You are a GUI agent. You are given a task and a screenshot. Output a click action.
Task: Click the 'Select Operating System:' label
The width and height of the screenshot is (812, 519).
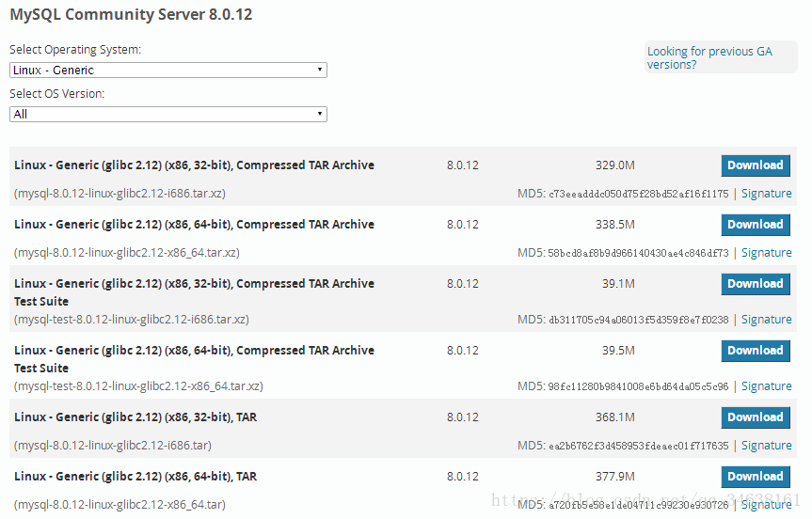pyautogui.click(x=75, y=50)
